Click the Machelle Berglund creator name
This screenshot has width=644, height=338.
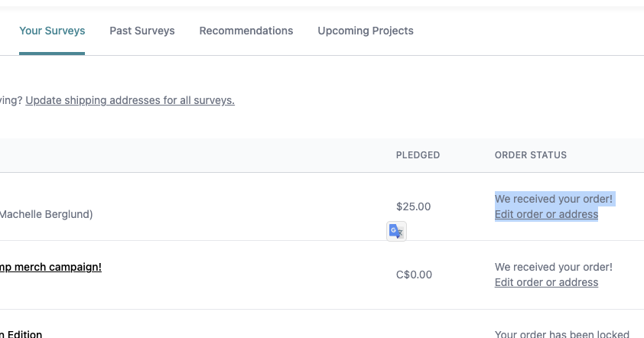point(46,214)
